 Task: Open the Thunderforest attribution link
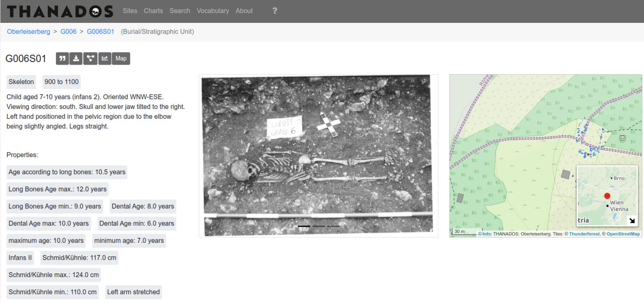pyautogui.click(x=584, y=234)
